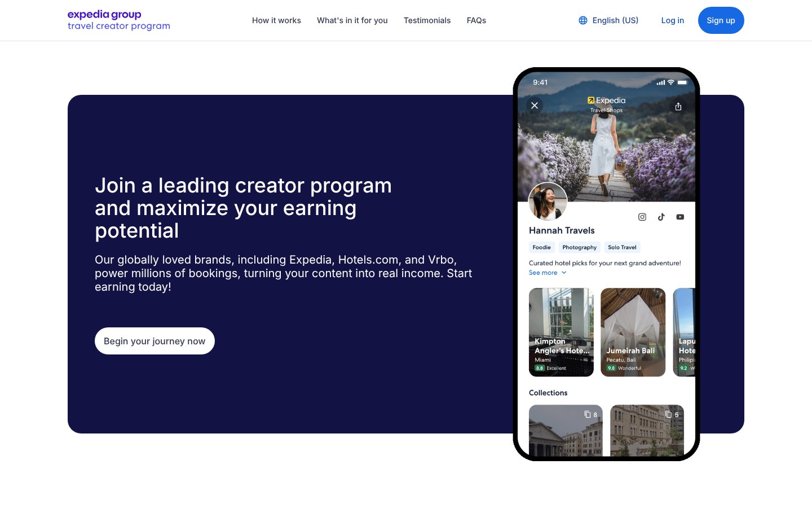Click the Expedia Group travel creator program logo
The width and height of the screenshot is (812, 508).
point(119,20)
